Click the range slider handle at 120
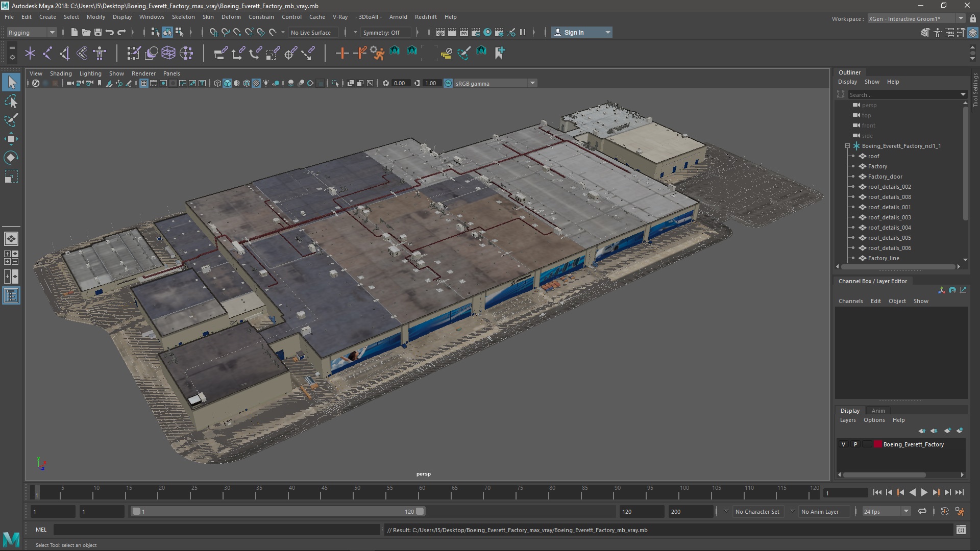Image resolution: width=980 pixels, height=551 pixels. [x=420, y=511]
